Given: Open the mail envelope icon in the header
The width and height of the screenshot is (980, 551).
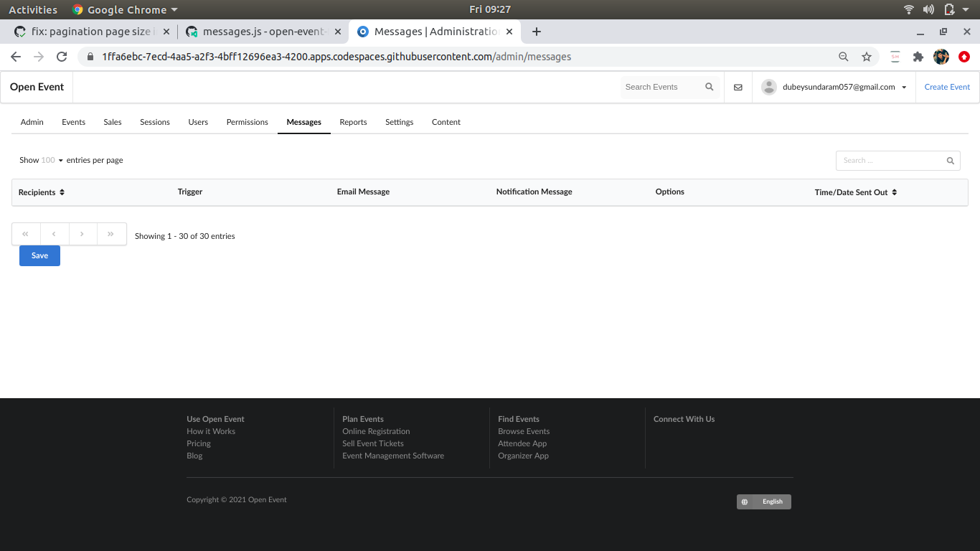Looking at the screenshot, I should 738,87.
